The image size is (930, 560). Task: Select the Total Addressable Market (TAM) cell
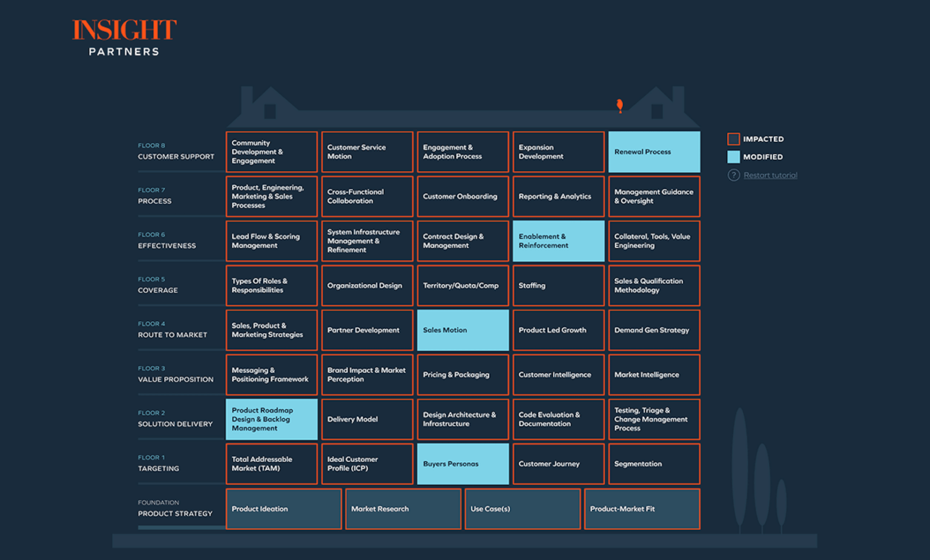click(x=271, y=464)
